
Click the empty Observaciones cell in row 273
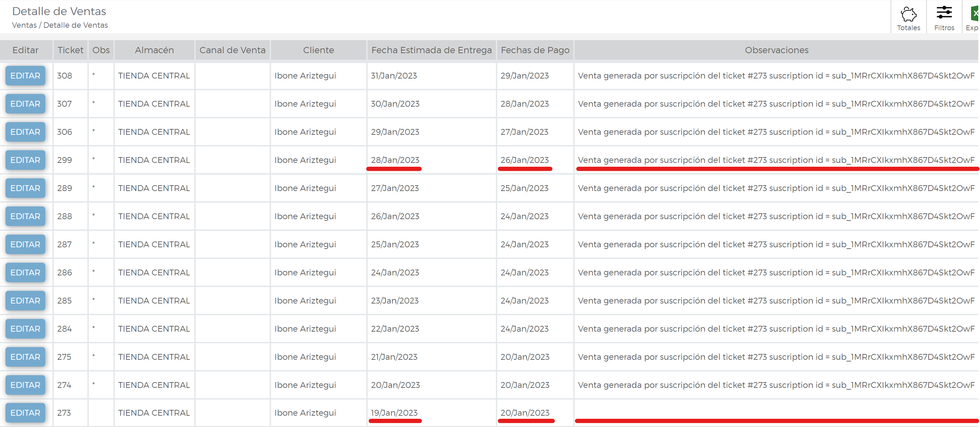(776, 413)
